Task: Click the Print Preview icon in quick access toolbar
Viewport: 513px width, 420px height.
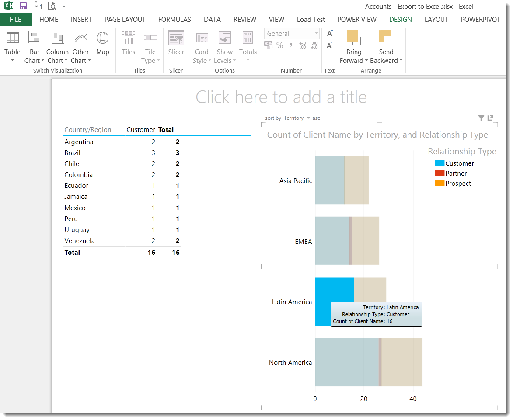Action: pos(52,6)
